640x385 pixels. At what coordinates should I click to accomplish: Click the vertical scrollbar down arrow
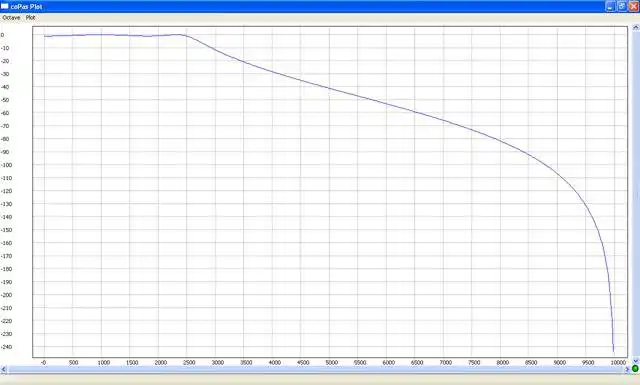636,361
